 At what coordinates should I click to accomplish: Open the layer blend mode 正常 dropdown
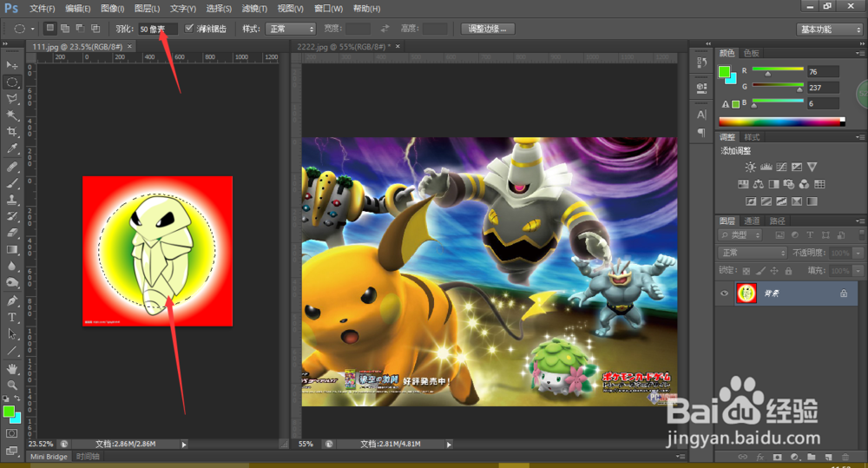point(753,253)
